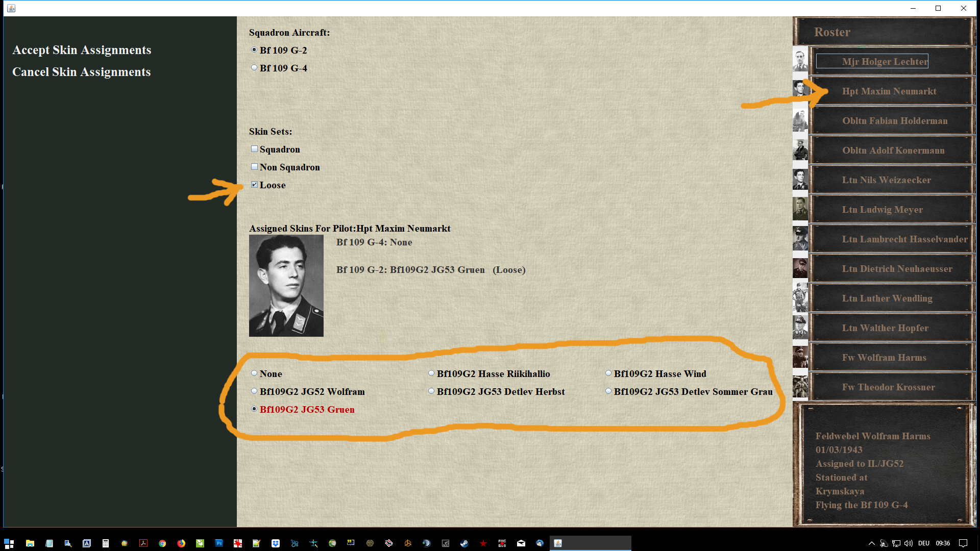This screenshot has height=551, width=980.
Task: Select Bf109G2 Hasse Wind skin option
Action: tap(608, 373)
